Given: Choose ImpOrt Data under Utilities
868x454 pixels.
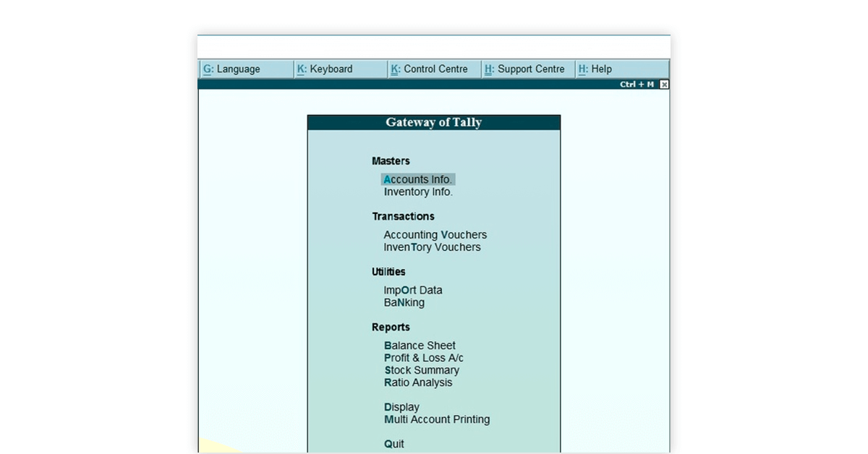Looking at the screenshot, I should click(413, 290).
